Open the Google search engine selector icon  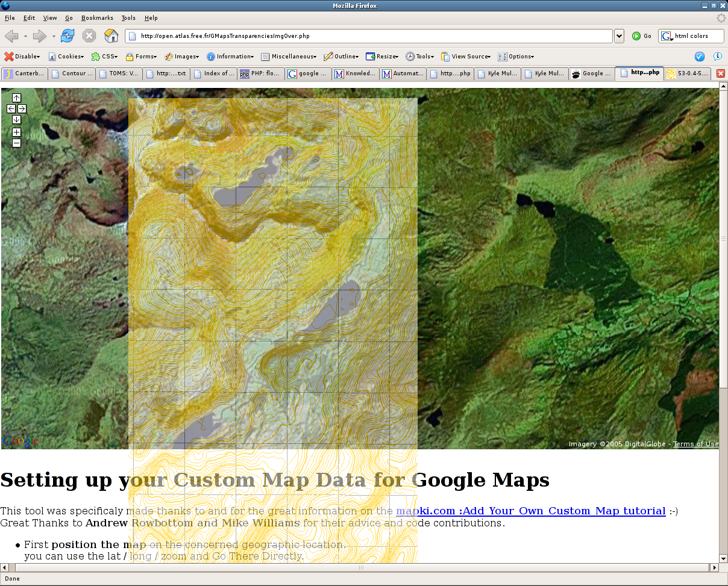pos(667,36)
